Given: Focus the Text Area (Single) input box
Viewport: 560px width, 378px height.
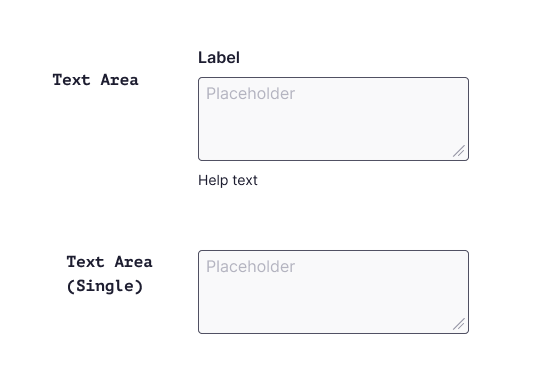Looking at the screenshot, I should [333, 292].
